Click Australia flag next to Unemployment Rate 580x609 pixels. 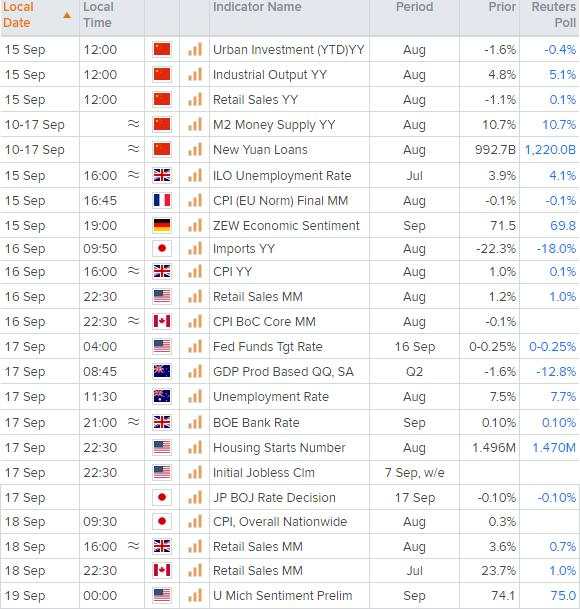tap(162, 397)
